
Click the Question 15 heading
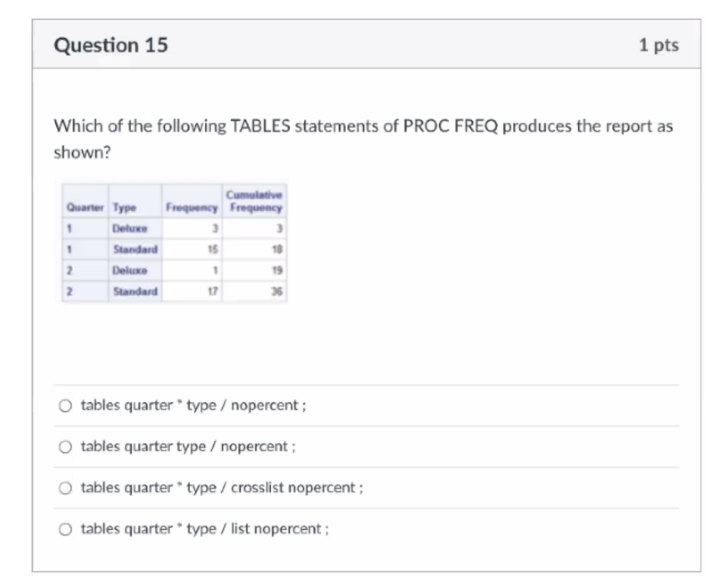(111, 45)
